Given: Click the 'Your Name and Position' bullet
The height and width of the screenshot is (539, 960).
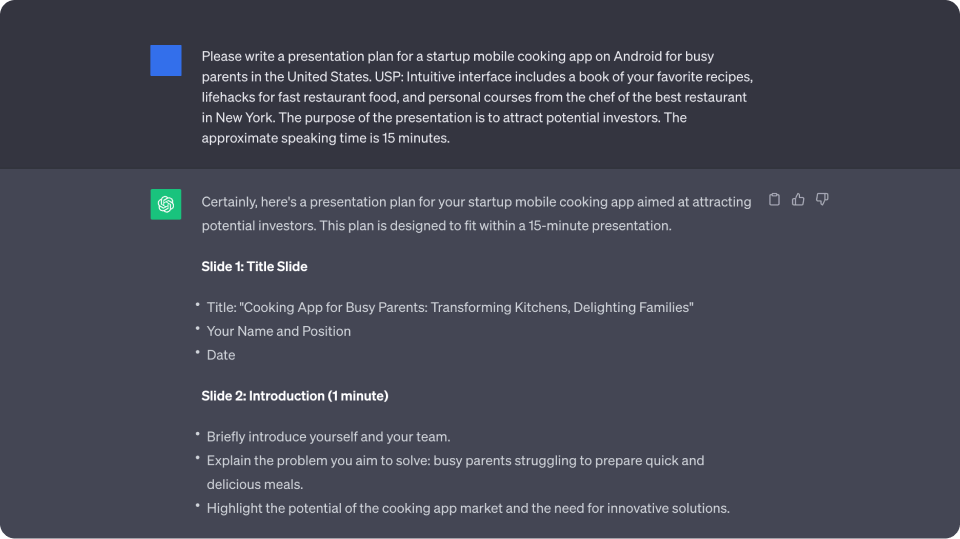Looking at the screenshot, I should tap(279, 331).
